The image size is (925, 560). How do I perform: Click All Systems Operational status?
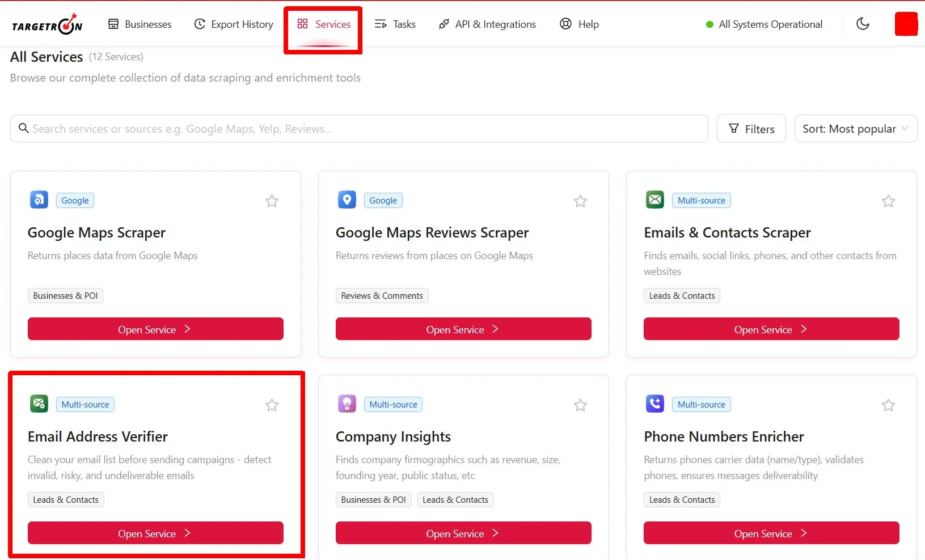click(764, 24)
